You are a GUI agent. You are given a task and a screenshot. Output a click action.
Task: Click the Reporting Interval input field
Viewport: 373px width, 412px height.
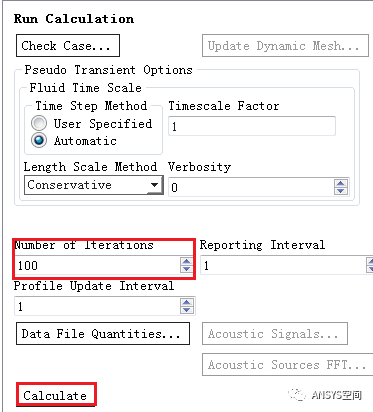tap(283, 265)
